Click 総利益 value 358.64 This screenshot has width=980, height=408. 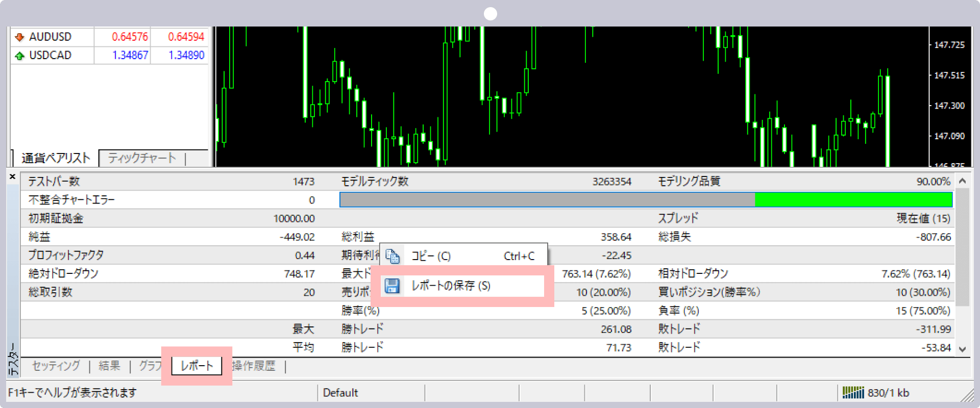pos(616,237)
